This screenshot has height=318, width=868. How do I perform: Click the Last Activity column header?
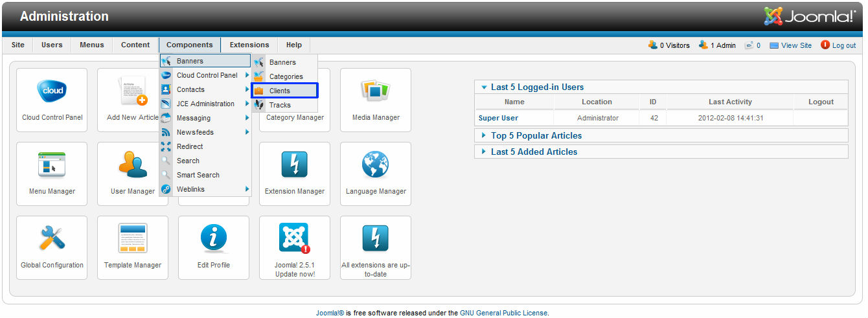click(x=730, y=102)
